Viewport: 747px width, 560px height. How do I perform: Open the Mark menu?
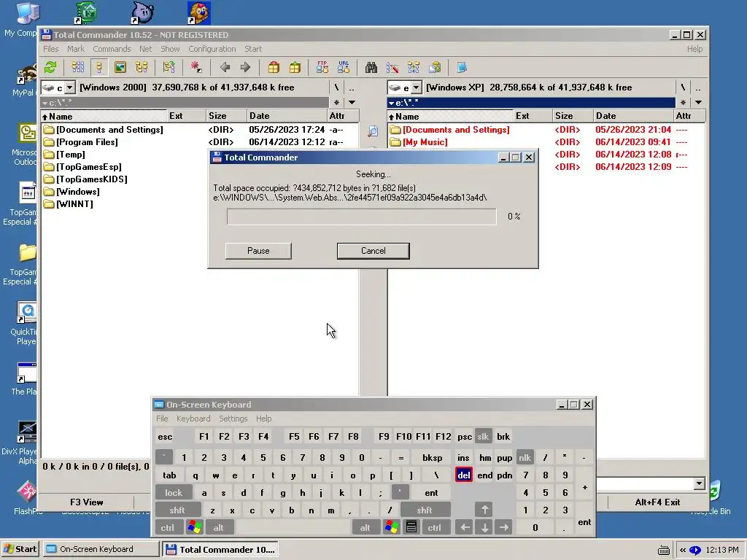(x=75, y=49)
